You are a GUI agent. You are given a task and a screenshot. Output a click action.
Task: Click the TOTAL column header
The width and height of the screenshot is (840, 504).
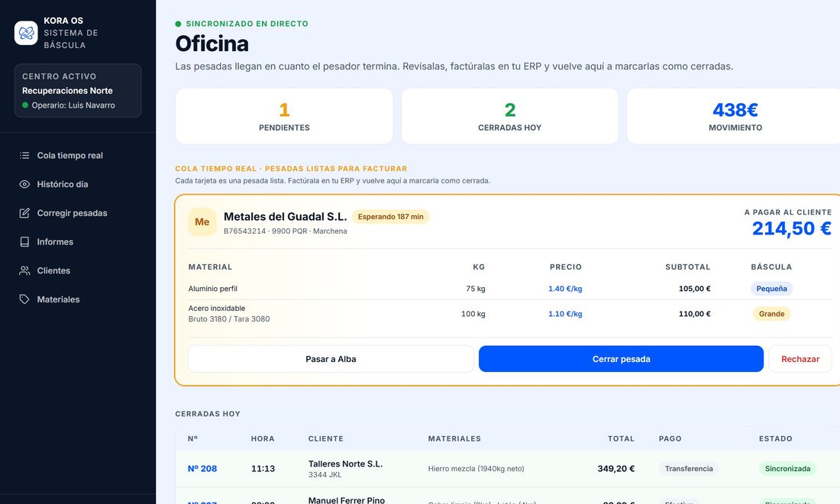[x=621, y=438]
